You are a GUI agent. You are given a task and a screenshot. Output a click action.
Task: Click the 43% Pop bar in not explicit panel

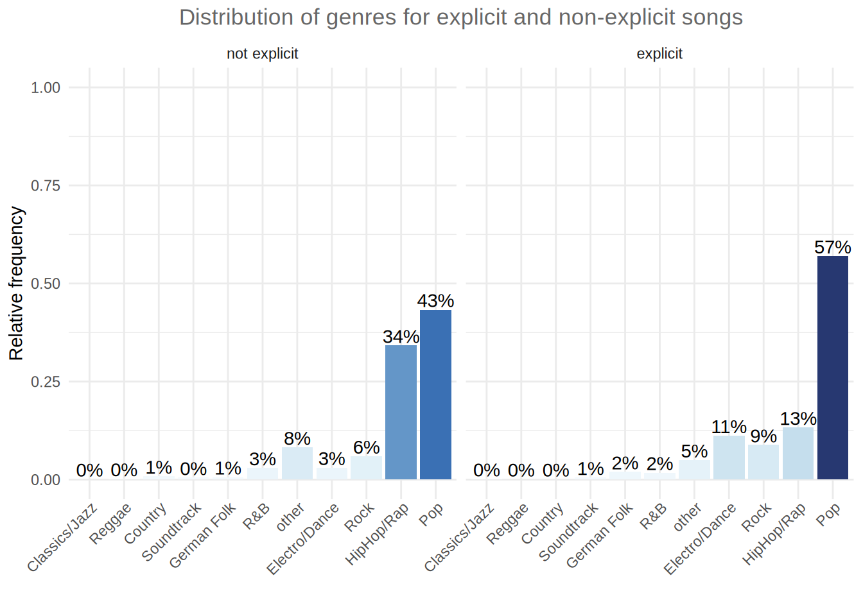point(435,394)
